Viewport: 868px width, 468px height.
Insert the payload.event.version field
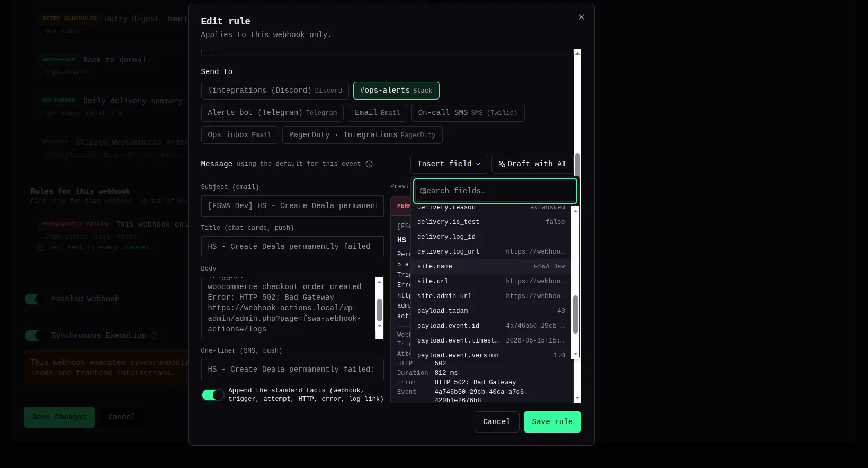tap(491, 354)
